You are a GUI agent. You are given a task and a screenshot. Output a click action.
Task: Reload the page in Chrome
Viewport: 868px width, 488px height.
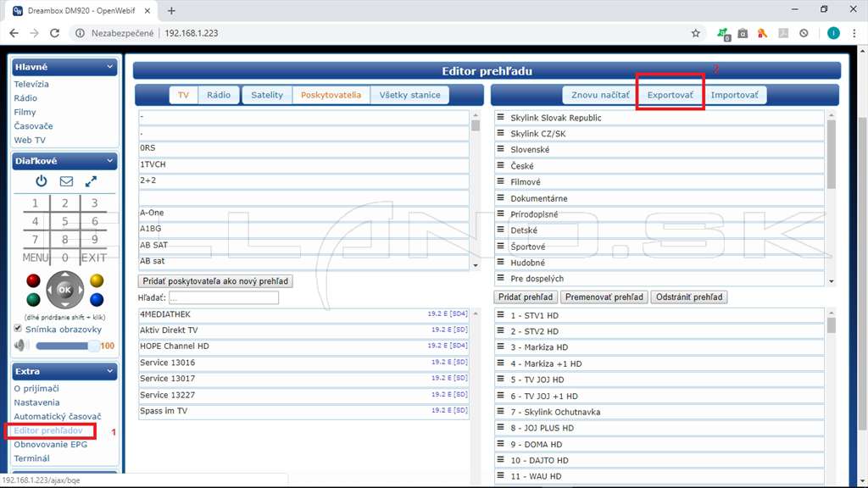click(x=54, y=33)
